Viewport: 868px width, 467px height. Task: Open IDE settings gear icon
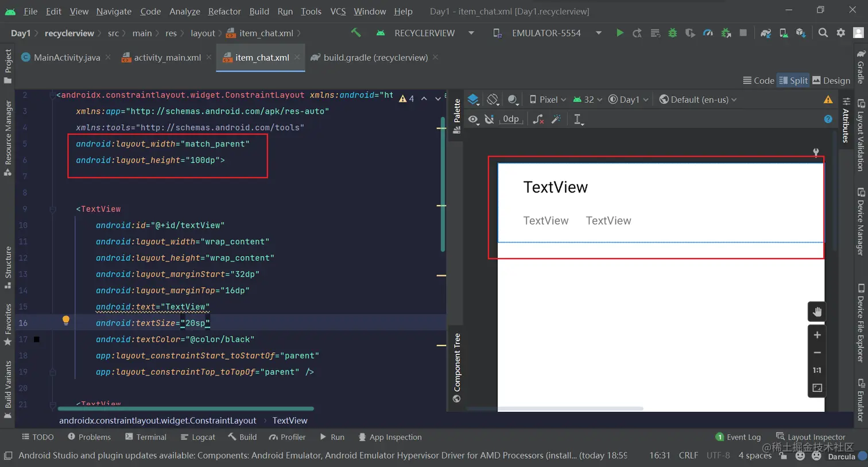click(x=841, y=33)
